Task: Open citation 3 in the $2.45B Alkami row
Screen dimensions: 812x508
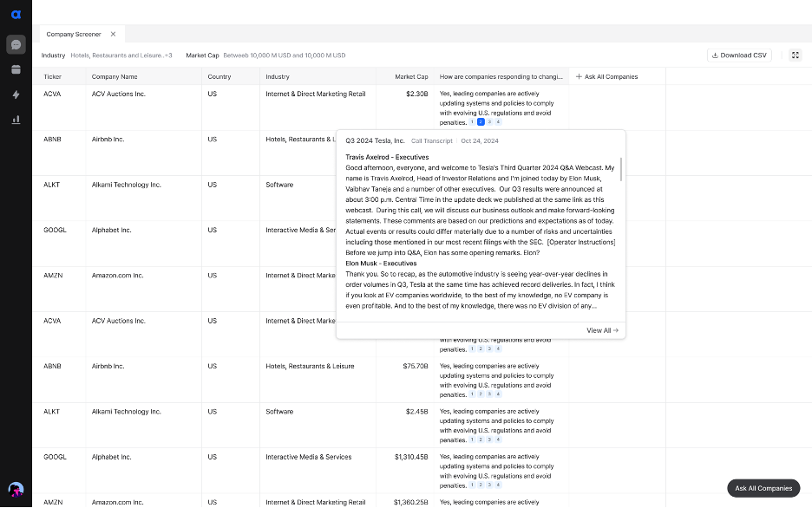Action: 489,440
